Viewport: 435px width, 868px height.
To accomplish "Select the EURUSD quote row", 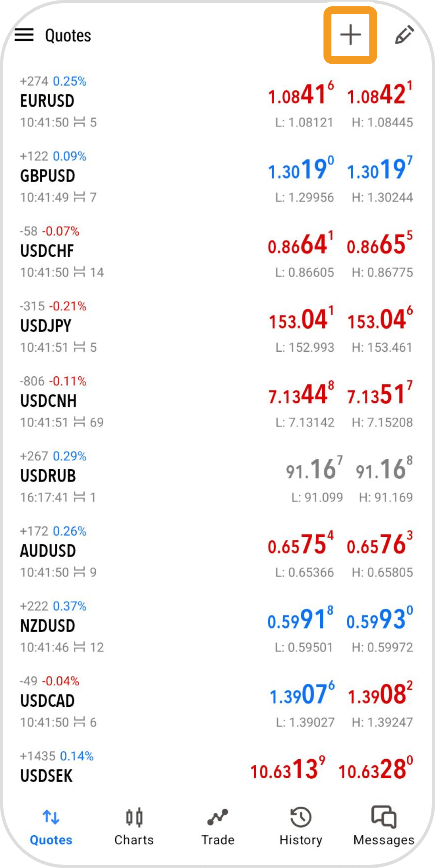I will 217,102.
